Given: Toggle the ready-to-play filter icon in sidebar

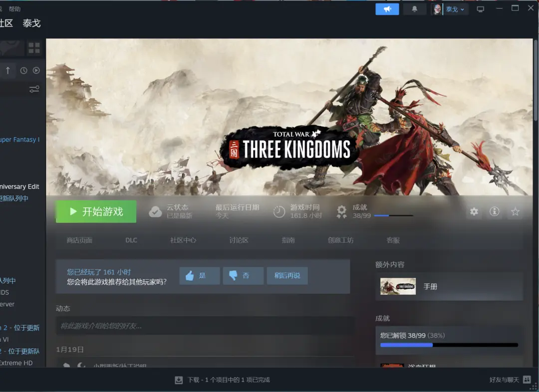Looking at the screenshot, I should pyautogui.click(x=36, y=70).
